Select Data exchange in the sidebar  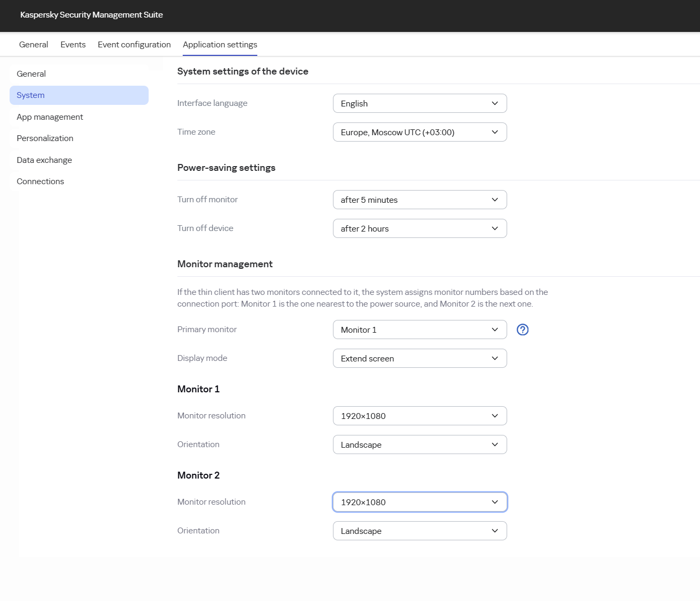click(44, 160)
